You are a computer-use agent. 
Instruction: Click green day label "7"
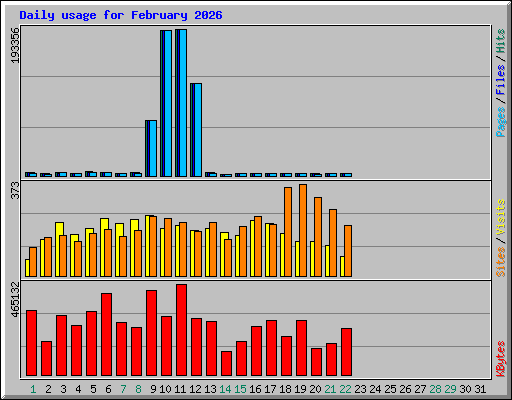tap(123, 389)
